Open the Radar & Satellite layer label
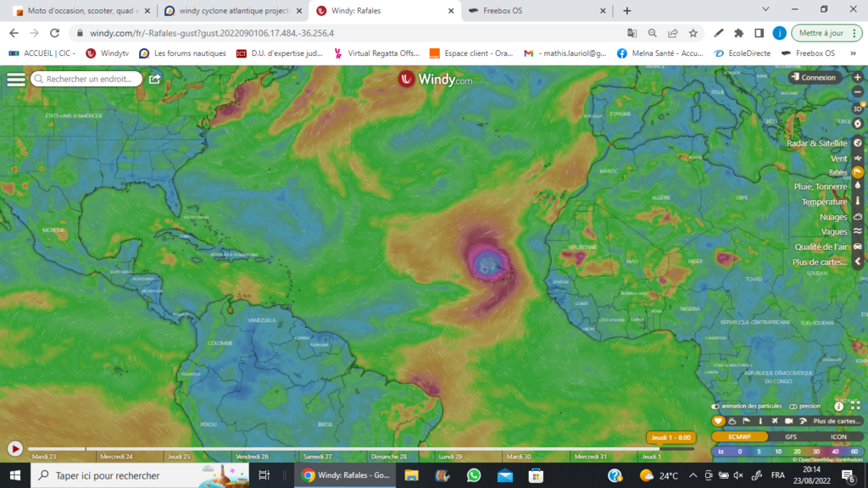 pyautogui.click(x=816, y=143)
